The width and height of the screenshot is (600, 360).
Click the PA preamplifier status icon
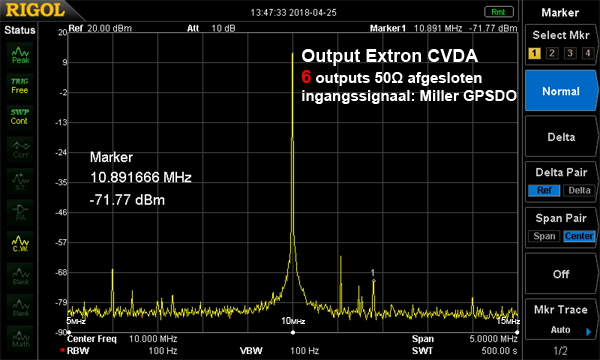tap(20, 212)
